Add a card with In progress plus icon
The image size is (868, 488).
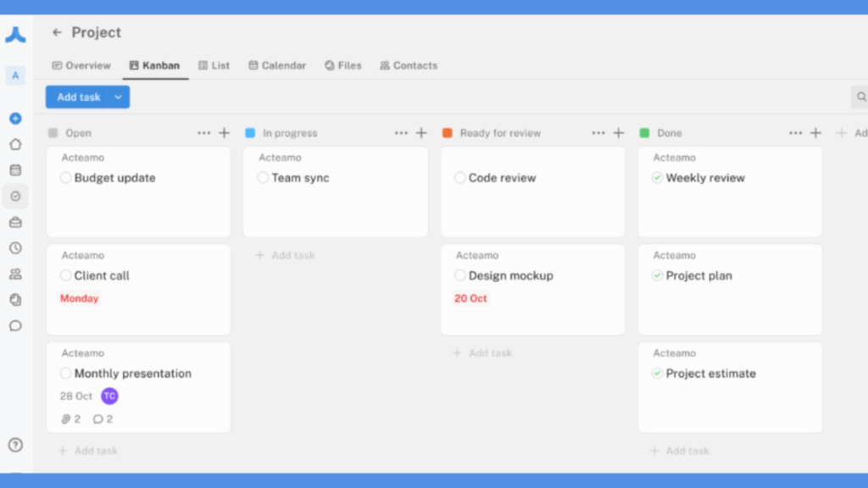pyautogui.click(x=421, y=133)
